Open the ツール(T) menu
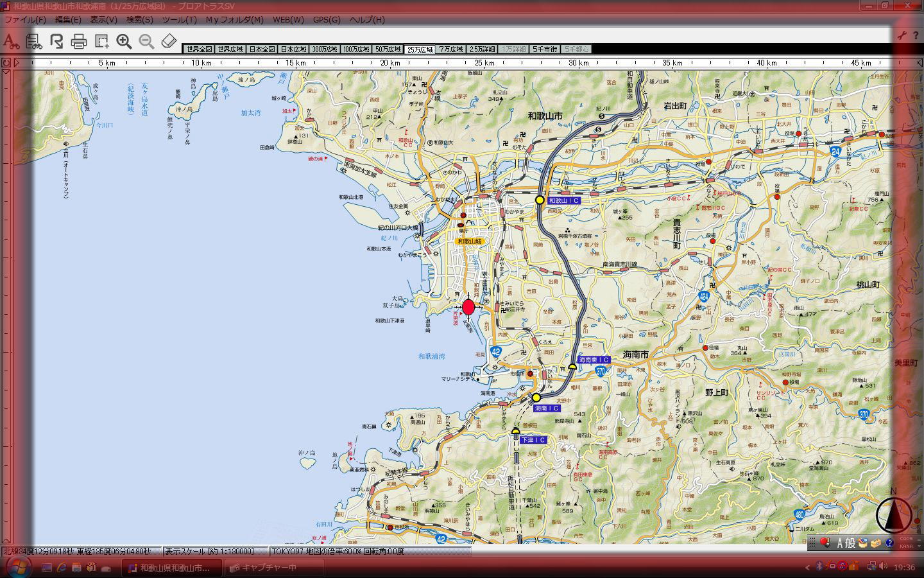The height and width of the screenshot is (578, 924). pyautogui.click(x=179, y=20)
